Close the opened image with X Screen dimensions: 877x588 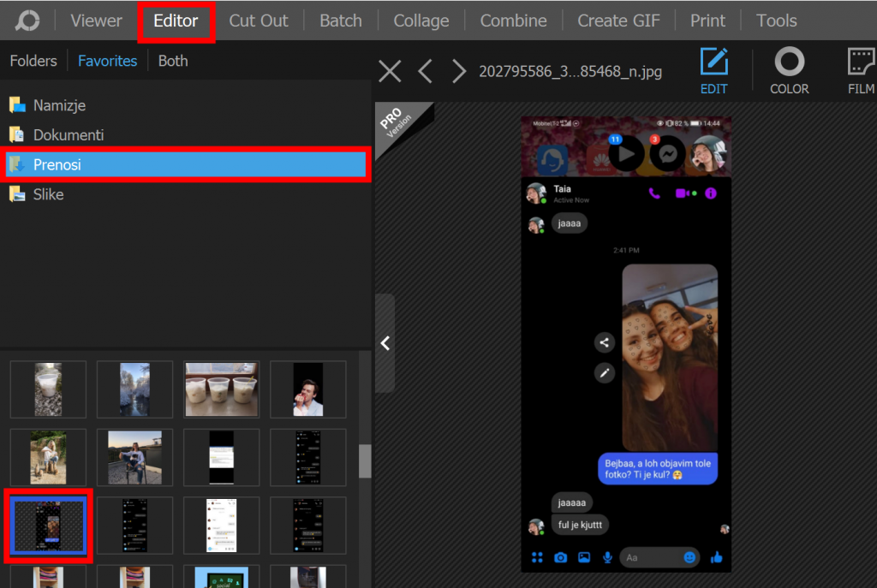(390, 72)
